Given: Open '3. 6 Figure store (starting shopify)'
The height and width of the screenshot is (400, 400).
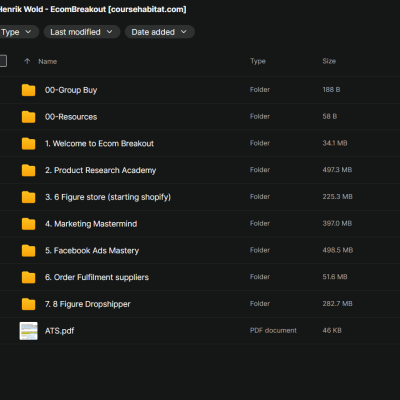Looking at the screenshot, I should point(108,197).
